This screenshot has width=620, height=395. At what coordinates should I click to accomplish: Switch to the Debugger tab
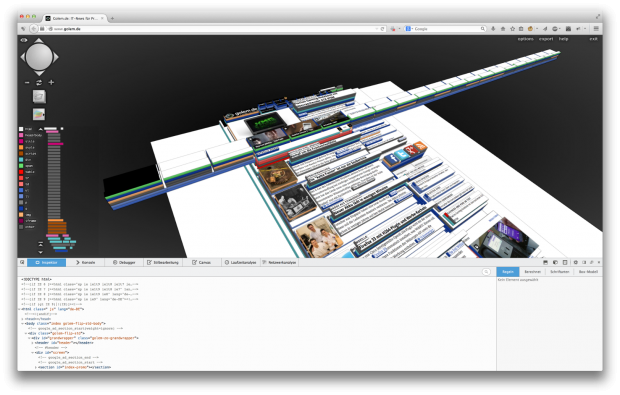pyautogui.click(x=124, y=262)
